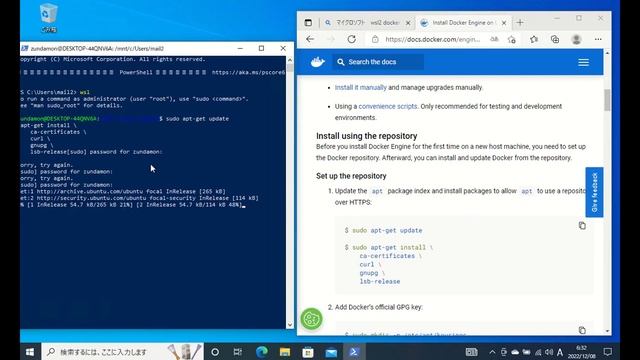The image size is (640, 360).
Task: Copy the GPG key code block
Action: coord(582,330)
